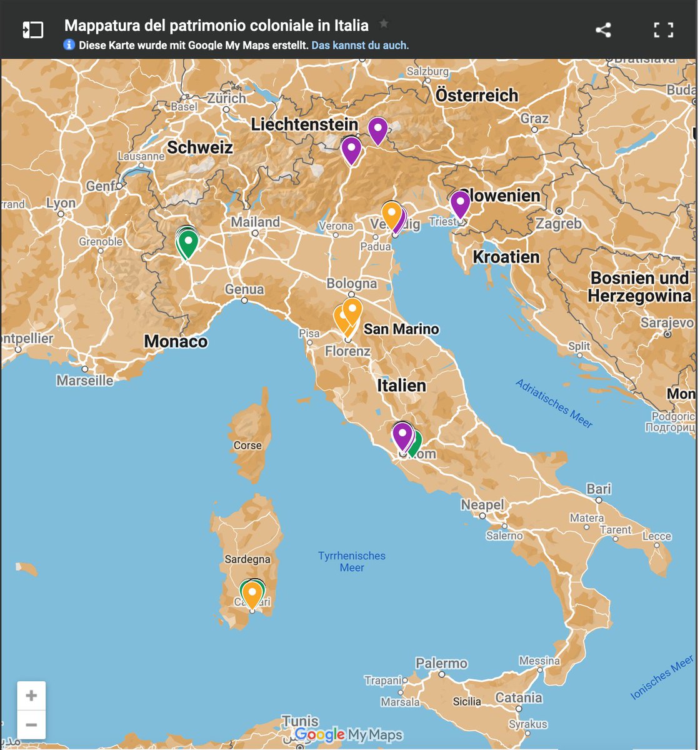Select the green pin near Turin
Image resolution: width=700 pixels, height=750 pixels.
(x=187, y=243)
